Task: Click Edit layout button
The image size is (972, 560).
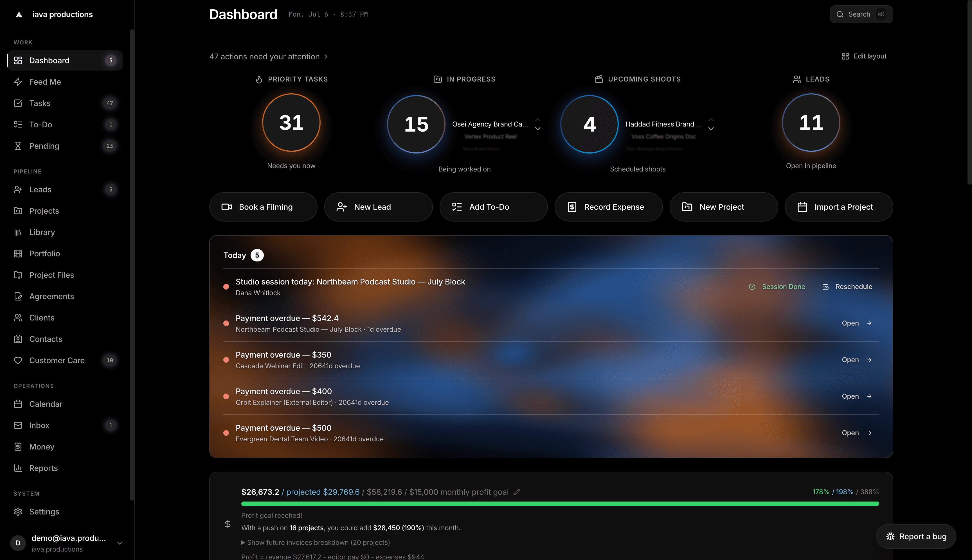Action: point(864,56)
